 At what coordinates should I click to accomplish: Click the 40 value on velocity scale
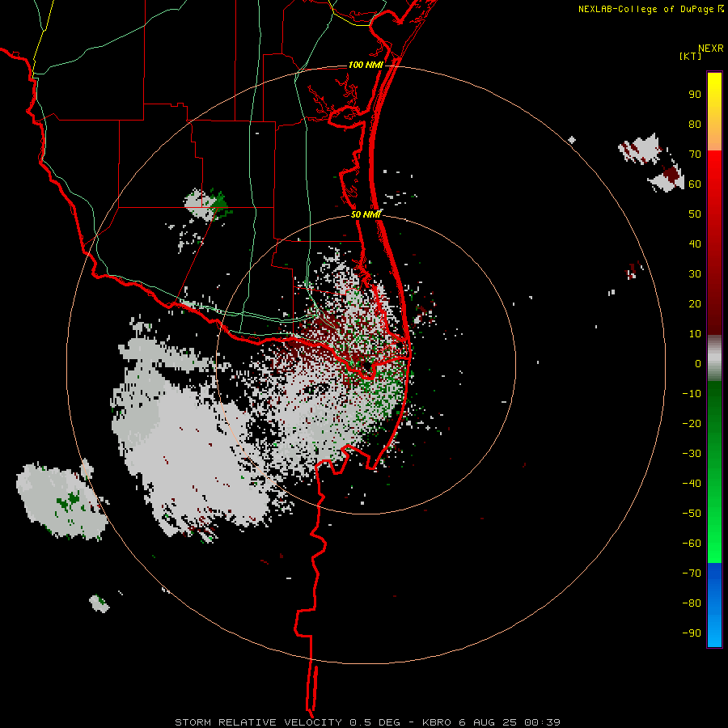point(695,243)
